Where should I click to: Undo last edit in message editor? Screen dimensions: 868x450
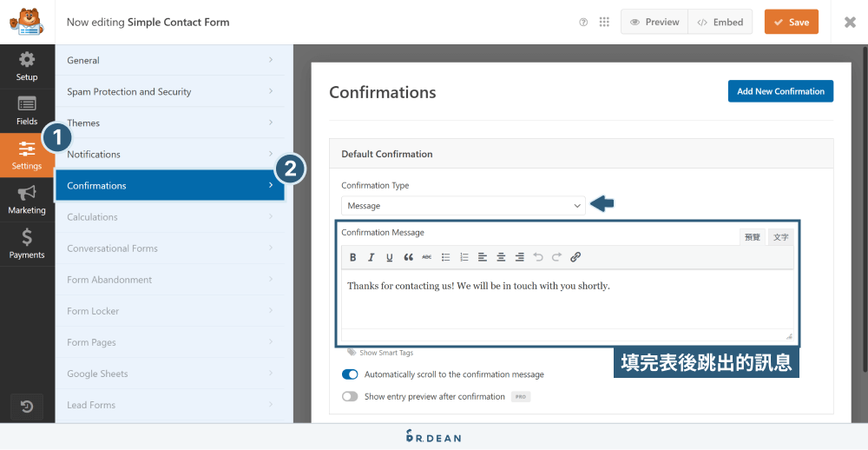point(538,257)
